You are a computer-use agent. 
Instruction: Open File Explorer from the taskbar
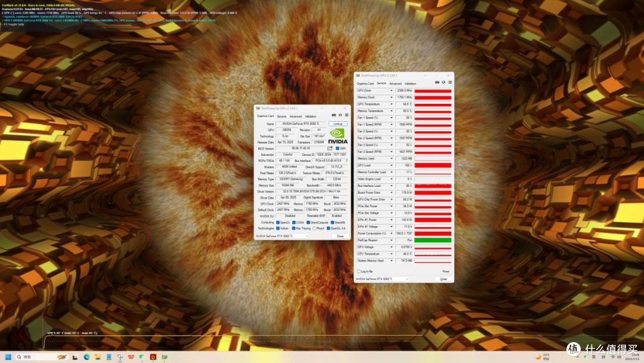[98, 357]
